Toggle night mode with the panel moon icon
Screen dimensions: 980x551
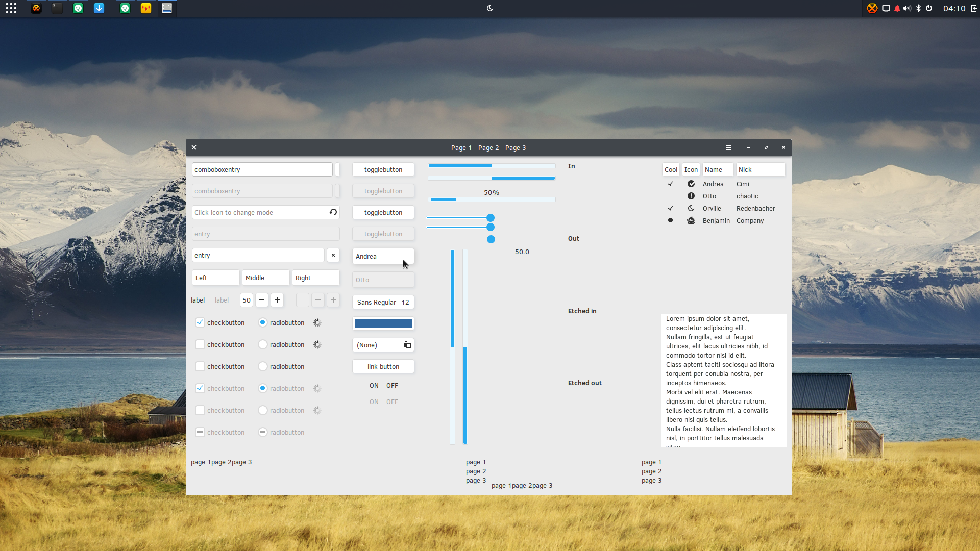tap(490, 8)
